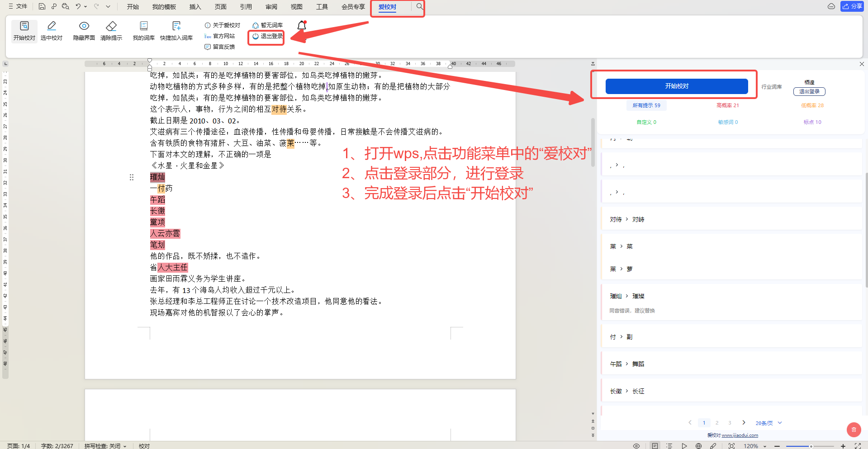Click 快捷加入词库 icon
The height and width of the screenshot is (449, 868).
176,31
